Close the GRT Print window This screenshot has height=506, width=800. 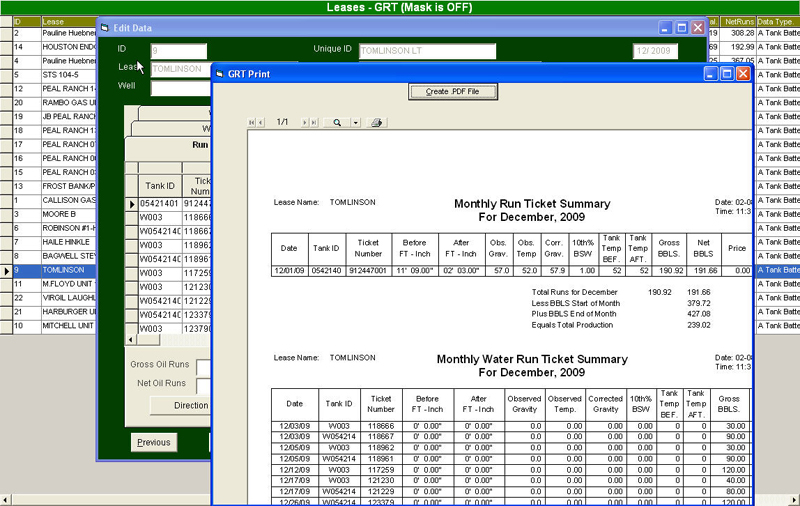(x=743, y=74)
